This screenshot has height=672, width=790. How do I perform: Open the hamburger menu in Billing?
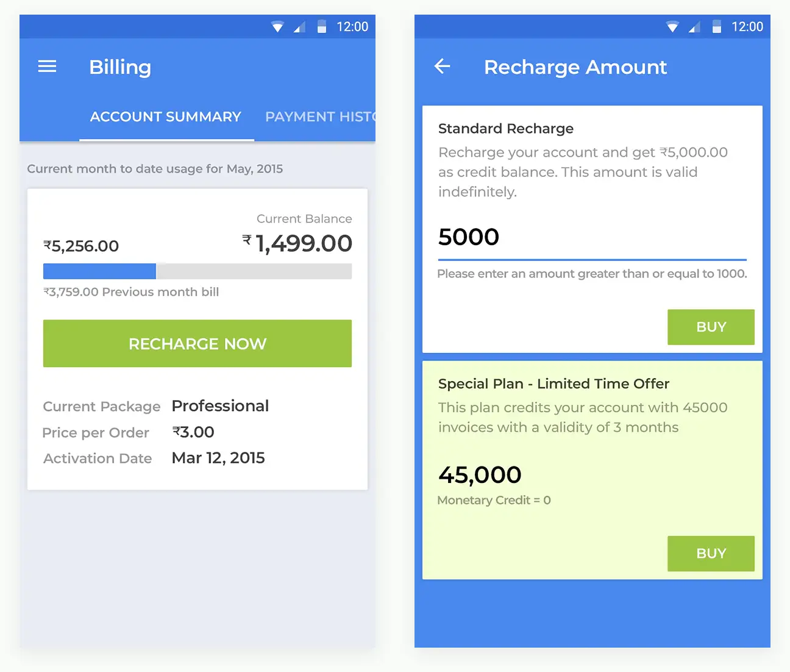tap(47, 66)
